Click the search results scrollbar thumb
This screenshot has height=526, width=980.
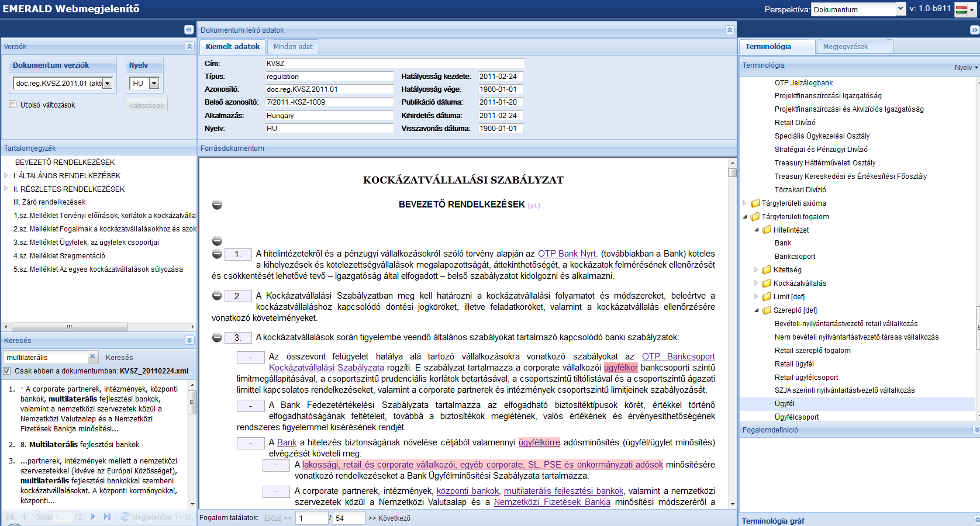pos(192,402)
